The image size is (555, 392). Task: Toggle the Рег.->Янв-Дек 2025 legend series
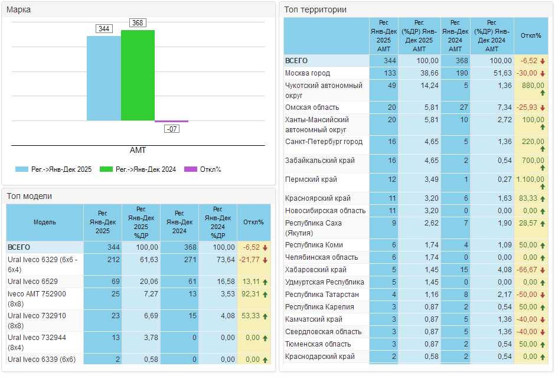[x=54, y=169]
